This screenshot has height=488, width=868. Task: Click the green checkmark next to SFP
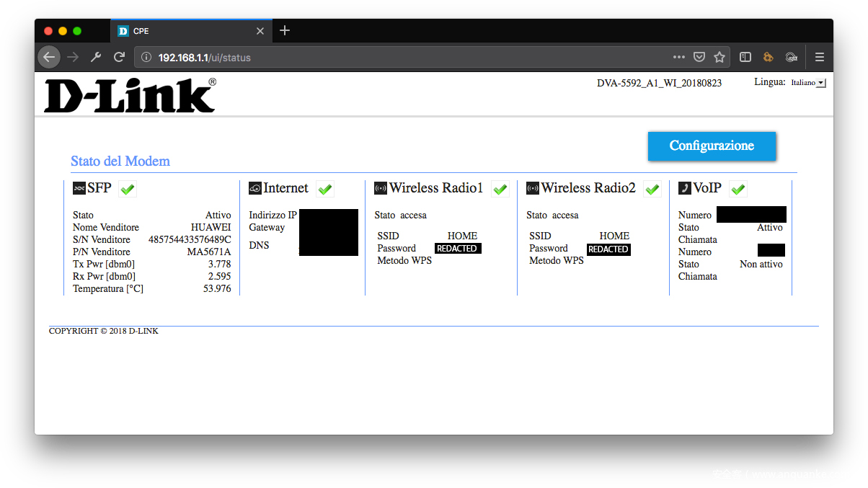click(128, 189)
